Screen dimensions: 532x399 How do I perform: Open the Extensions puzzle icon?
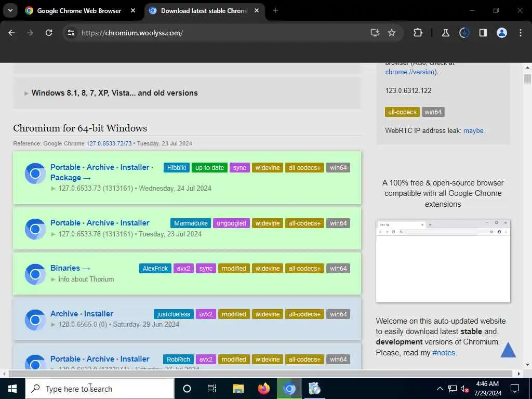click(418, 33)
